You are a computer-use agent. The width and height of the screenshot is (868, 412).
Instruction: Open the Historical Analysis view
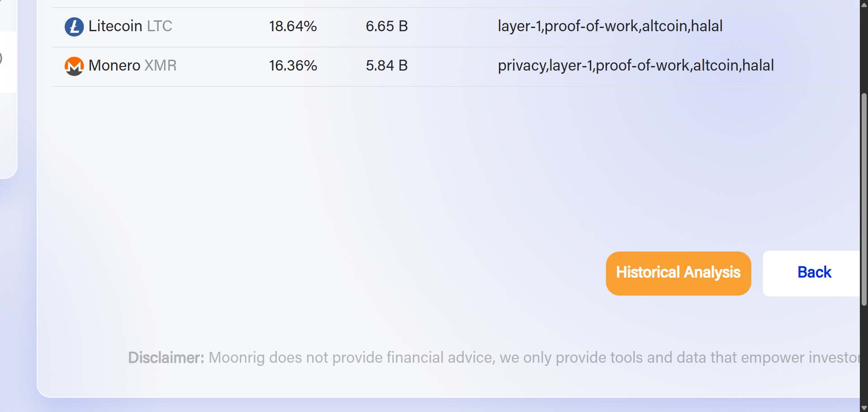pos(678,273)
